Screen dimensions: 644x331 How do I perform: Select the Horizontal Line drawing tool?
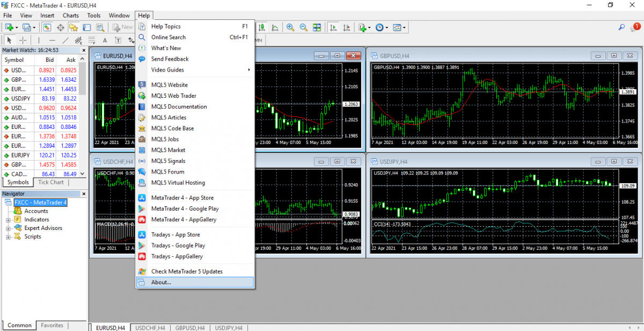pyautogui.click(x=52, y=40)
